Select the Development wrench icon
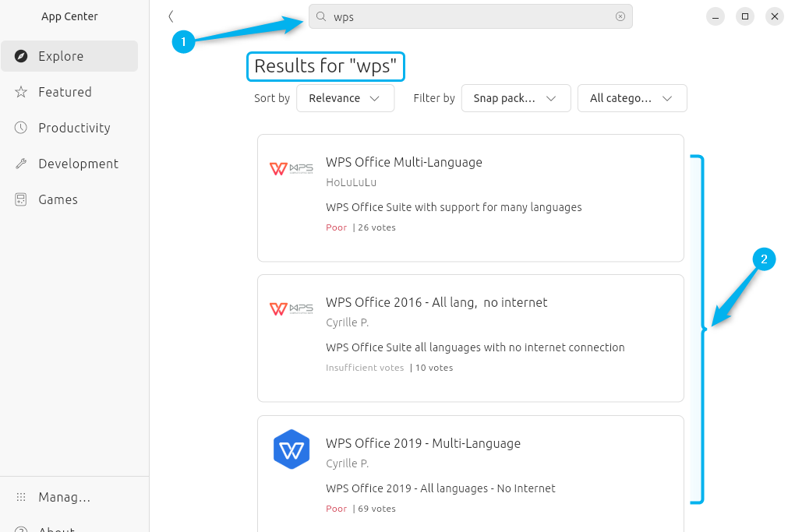The width and height of the screenshot is (788, 532). (x=21, y=163)
